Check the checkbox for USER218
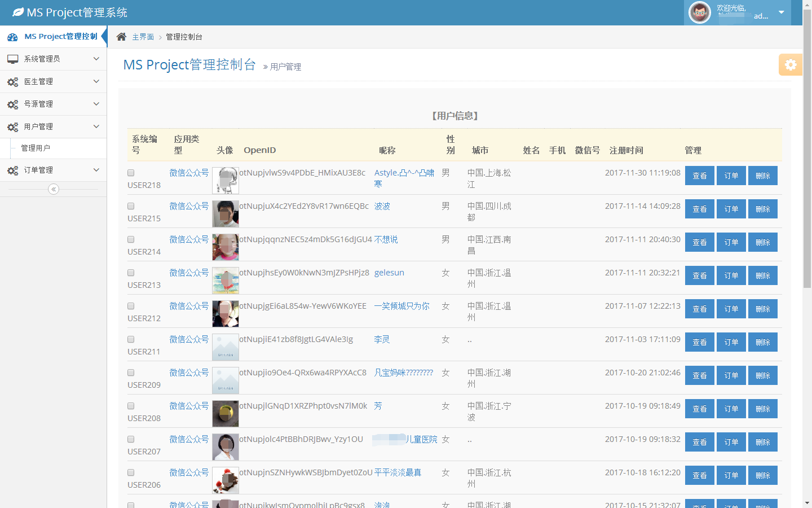812x508 pixels. click(131, 173)
